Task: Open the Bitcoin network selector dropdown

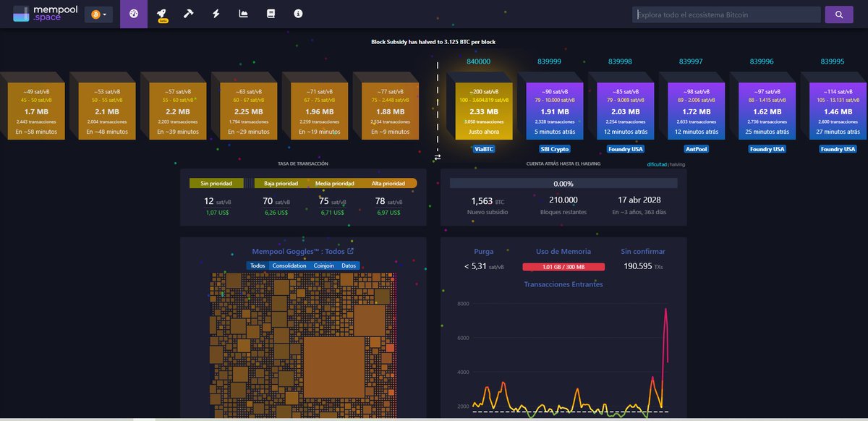Action: [98, 14]
